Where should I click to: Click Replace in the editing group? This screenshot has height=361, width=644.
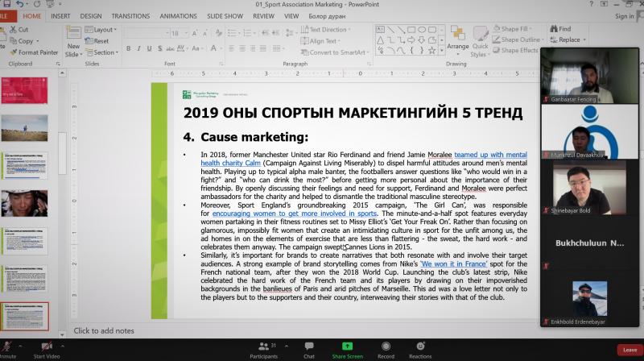point(568,39)
